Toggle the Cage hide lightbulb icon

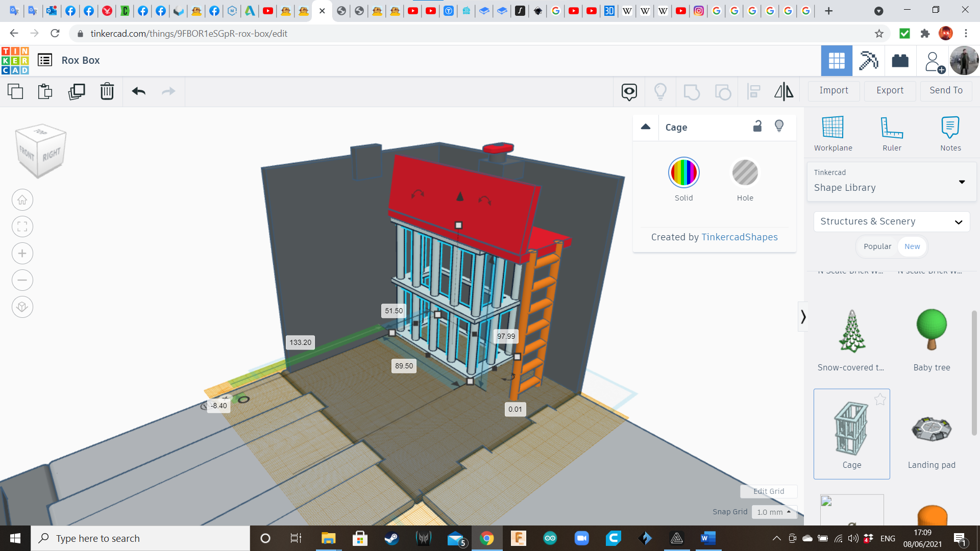(x=779, y=126)
